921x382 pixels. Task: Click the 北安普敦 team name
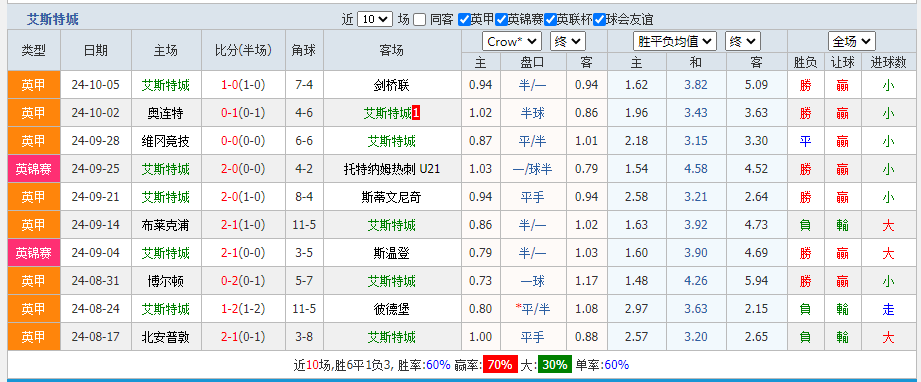pos(166,337)
